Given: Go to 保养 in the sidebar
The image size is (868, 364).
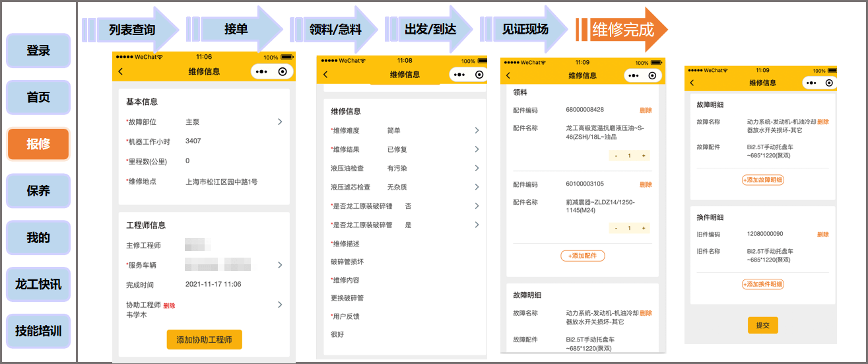Looking at the screenshot, I should pyautogui.click(x=38, y=191).
